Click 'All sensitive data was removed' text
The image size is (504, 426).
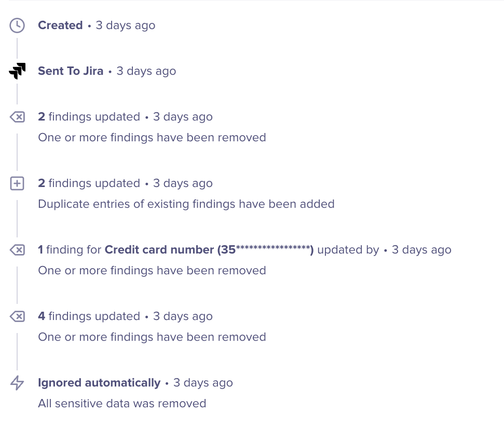122,404
